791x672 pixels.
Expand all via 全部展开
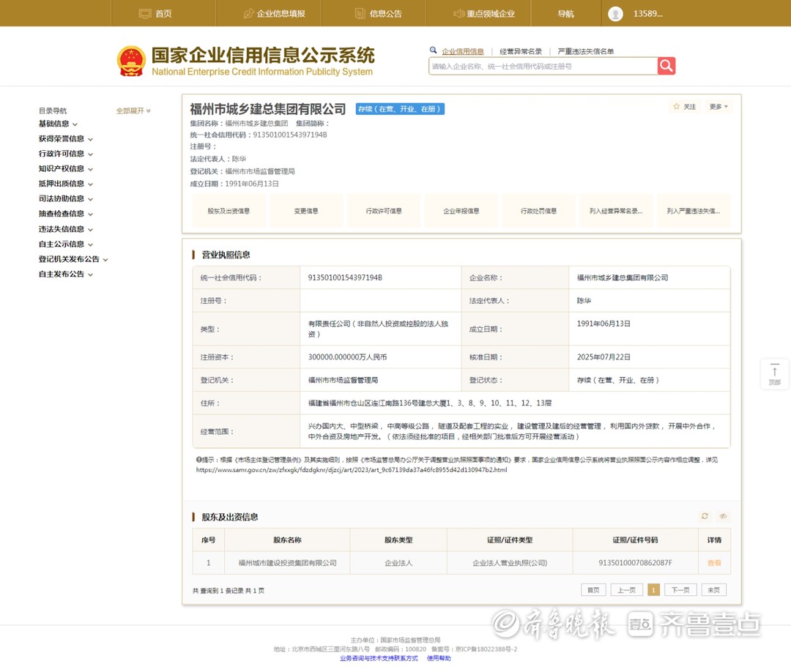coord(133,111)
